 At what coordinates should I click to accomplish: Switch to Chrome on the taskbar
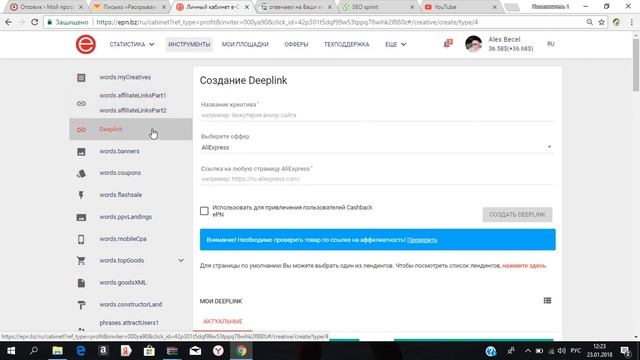(x=241, y=351)
